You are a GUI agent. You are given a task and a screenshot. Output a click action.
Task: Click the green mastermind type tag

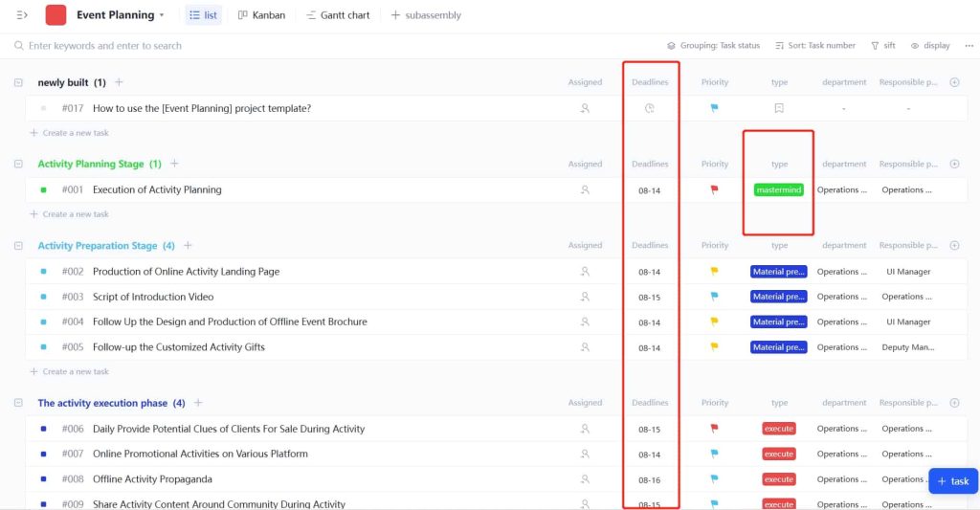click(779, 190)
